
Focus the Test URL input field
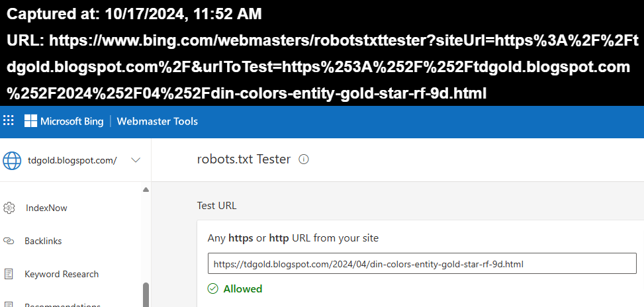(422, 264)
